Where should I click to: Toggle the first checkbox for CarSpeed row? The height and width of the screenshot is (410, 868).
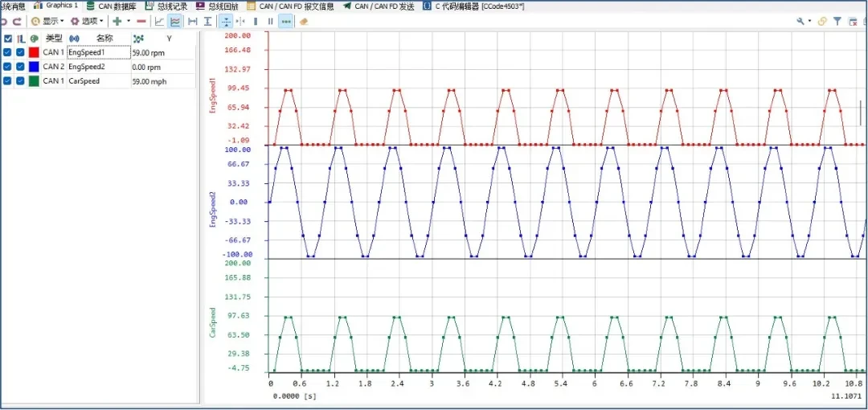tap(8, 81)
